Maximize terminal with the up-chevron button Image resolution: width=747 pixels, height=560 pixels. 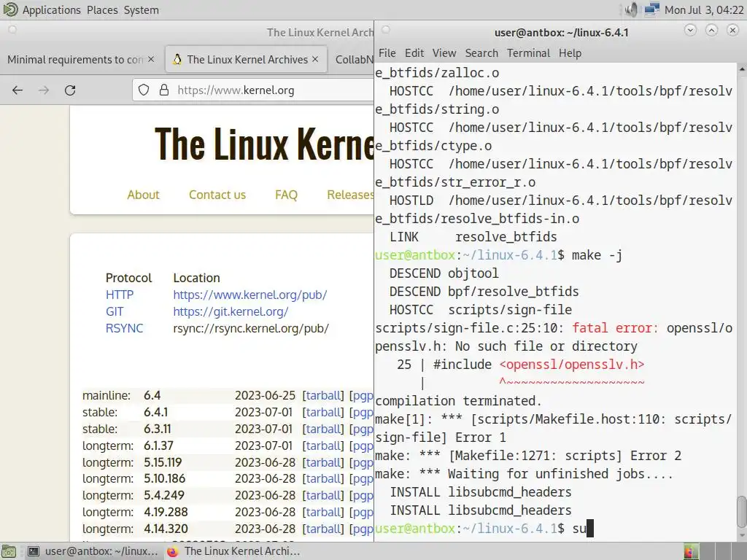tap(711, 31)
